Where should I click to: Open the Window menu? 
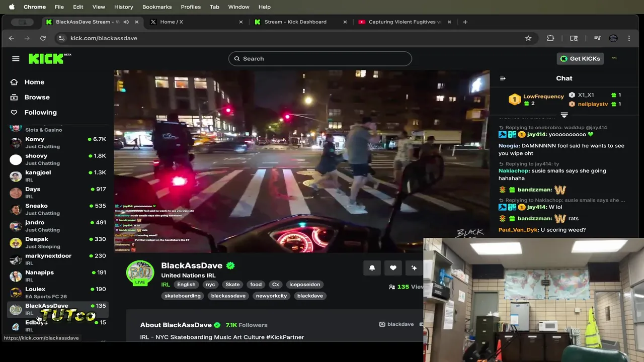pyautogui.click(x=238, y=7)
